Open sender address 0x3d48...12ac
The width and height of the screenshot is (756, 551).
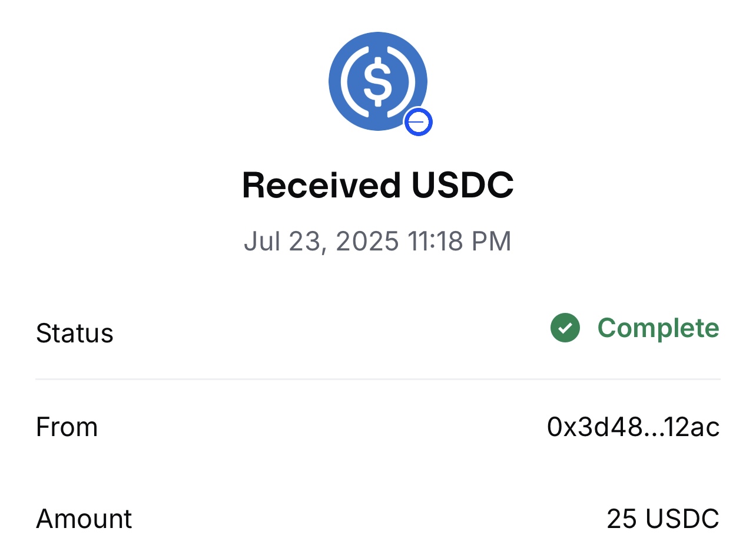(633, 427)
